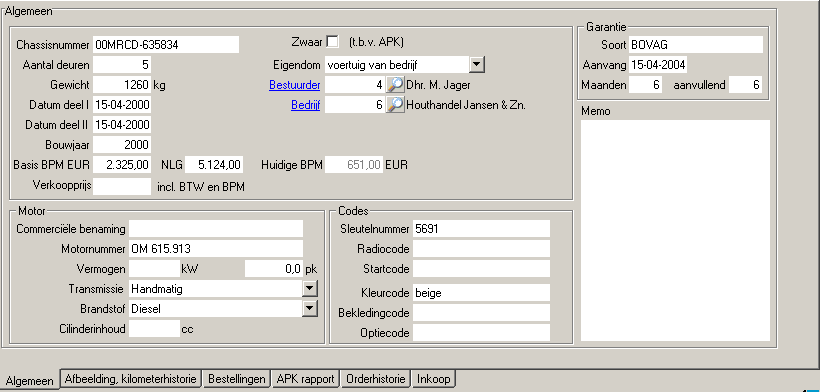Click the Motornummer field
The width and height of the screenshot is (820, 392).
click(215, 249)
